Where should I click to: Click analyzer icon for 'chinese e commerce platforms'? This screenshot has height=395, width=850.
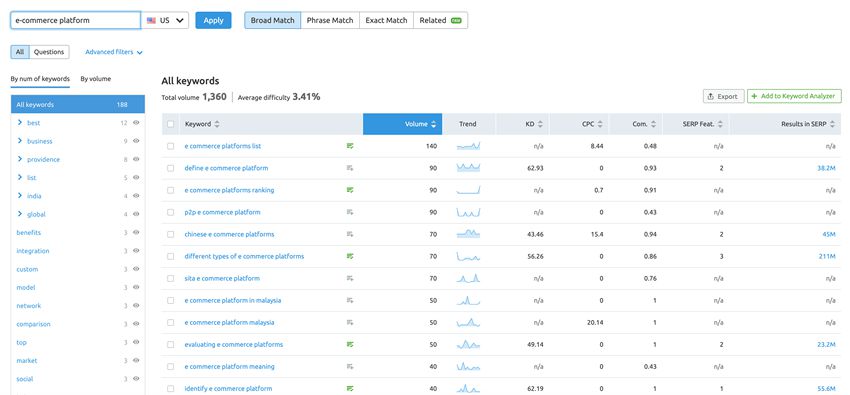pos(350,234)
